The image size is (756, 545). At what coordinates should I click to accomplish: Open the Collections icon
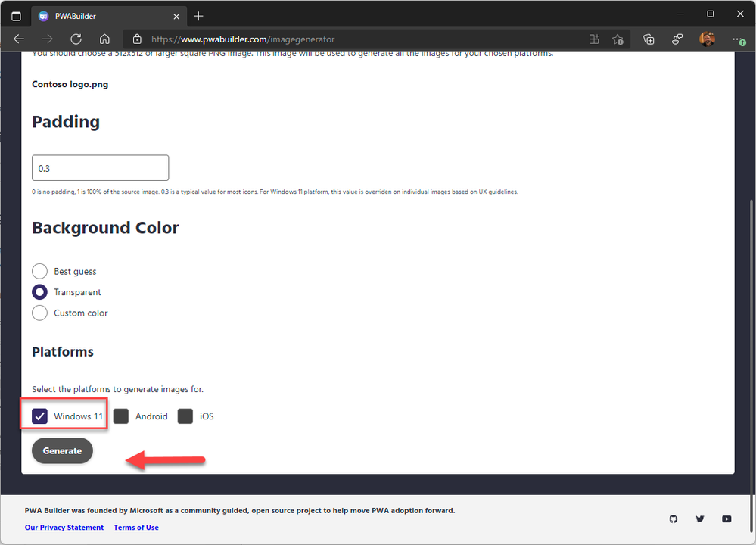tap(649, 39)
